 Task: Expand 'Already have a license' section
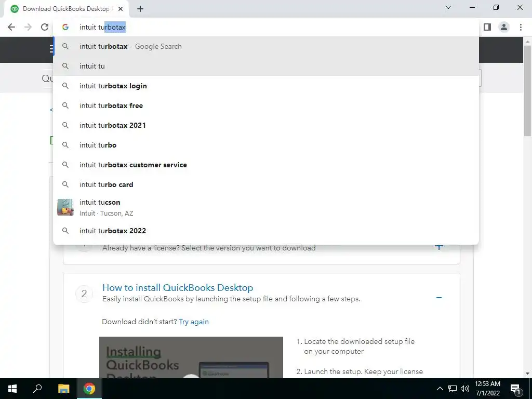439,247
